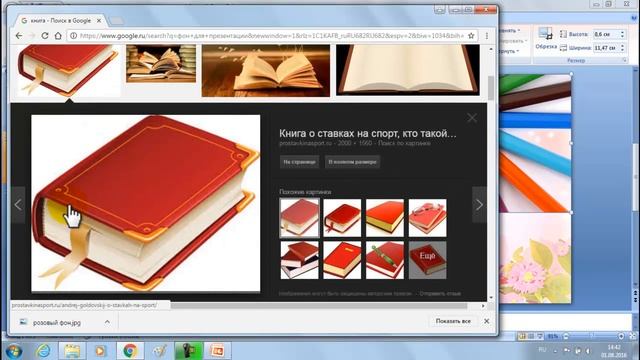View site information icon in address bar
640x360 pixels.
[x=73, y=36]
